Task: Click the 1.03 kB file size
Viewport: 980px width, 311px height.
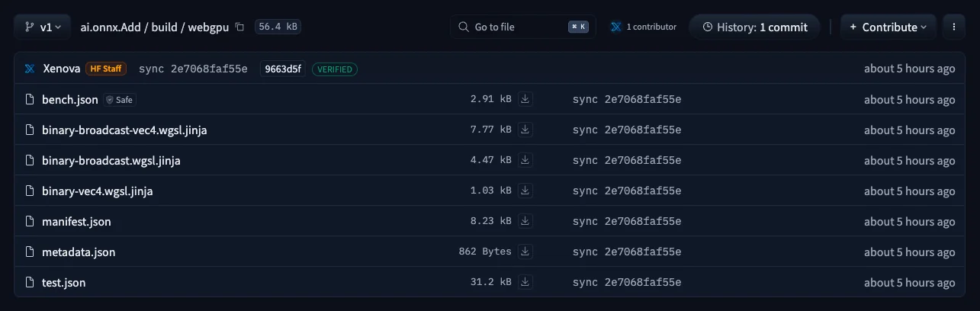Action: [x=491, y=191]
